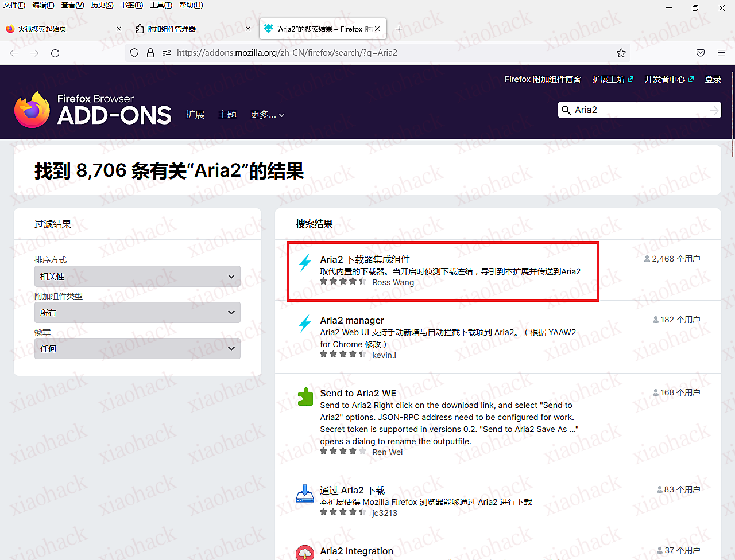735x560 pixels.
Task: Click the 2,468 个用户 count
Action: [672, 259]
